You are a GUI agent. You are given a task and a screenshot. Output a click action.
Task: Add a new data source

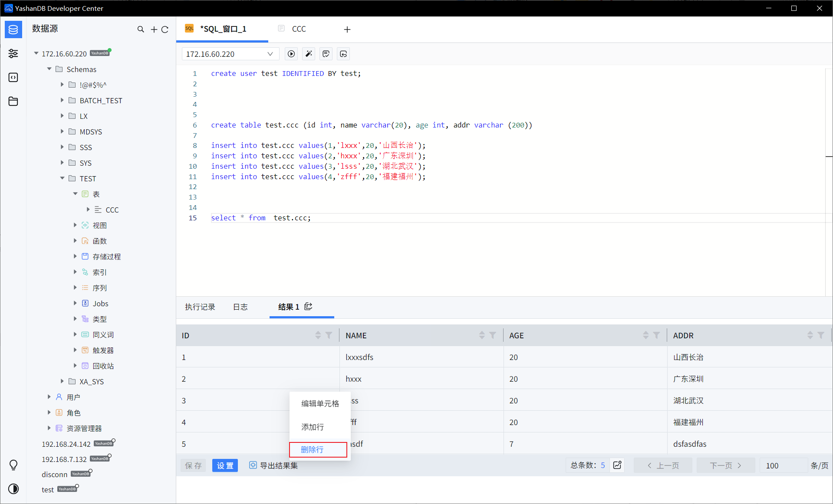[154, 29]
